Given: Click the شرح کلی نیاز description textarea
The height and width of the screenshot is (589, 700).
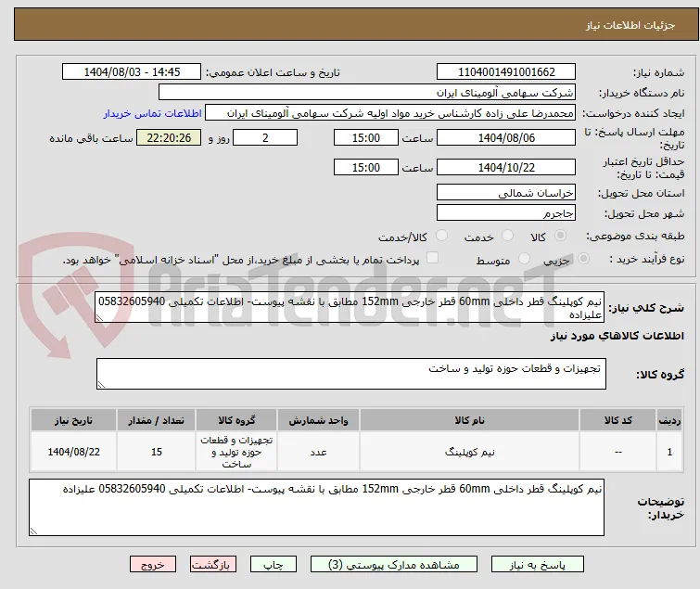Looking at the screenshot, I should coord(350,308).
